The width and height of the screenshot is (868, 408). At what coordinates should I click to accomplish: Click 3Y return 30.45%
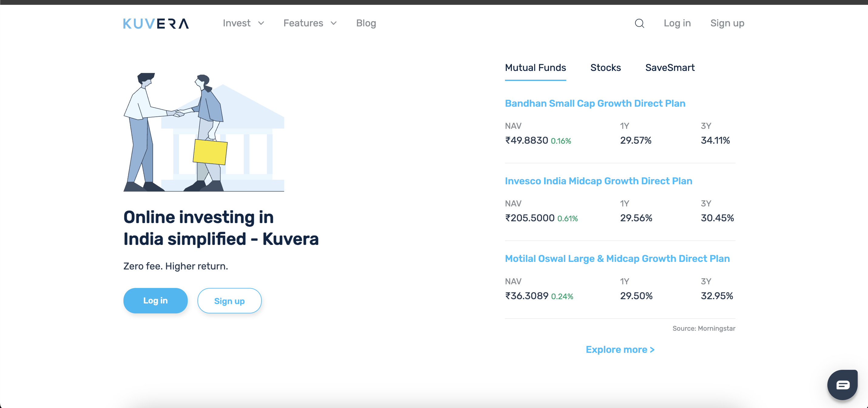pyautogui.click(x=717, y=218)
